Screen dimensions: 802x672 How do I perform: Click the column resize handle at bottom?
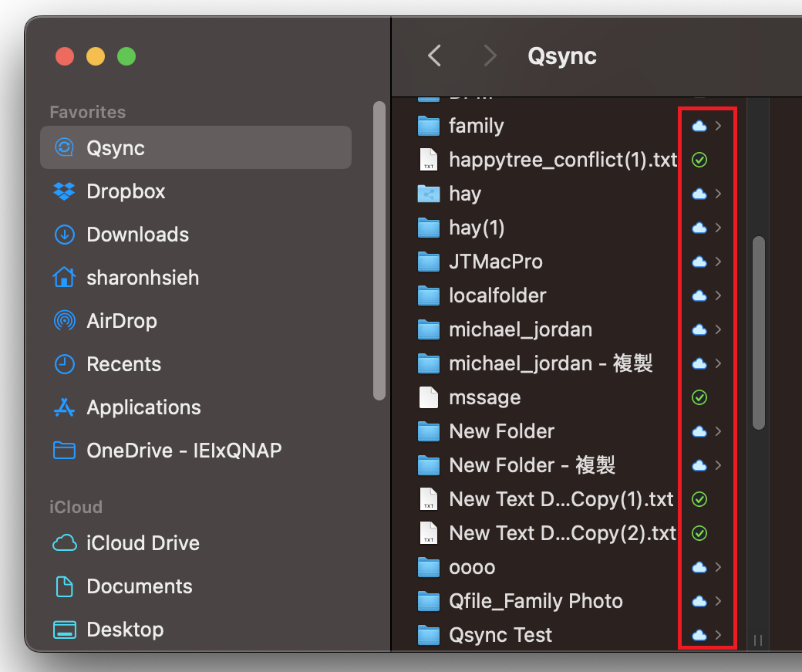(758, 640)
